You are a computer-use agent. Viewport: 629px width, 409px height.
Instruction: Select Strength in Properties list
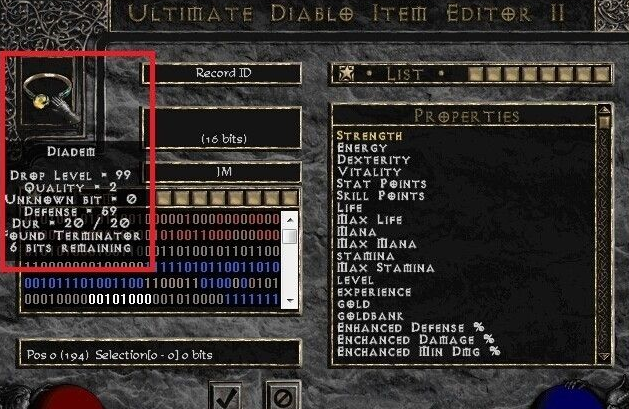(369, 136)
